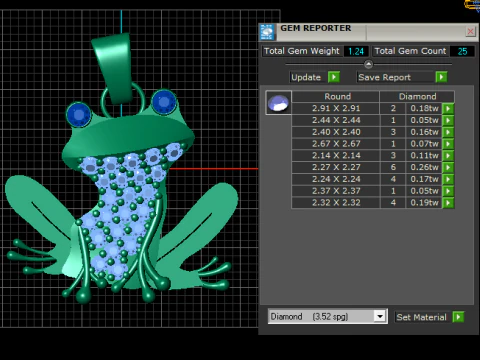Viewport: 480px width, 360px height.
Task: Click the count 6 cell in 2.27 row
Action: 393,167
